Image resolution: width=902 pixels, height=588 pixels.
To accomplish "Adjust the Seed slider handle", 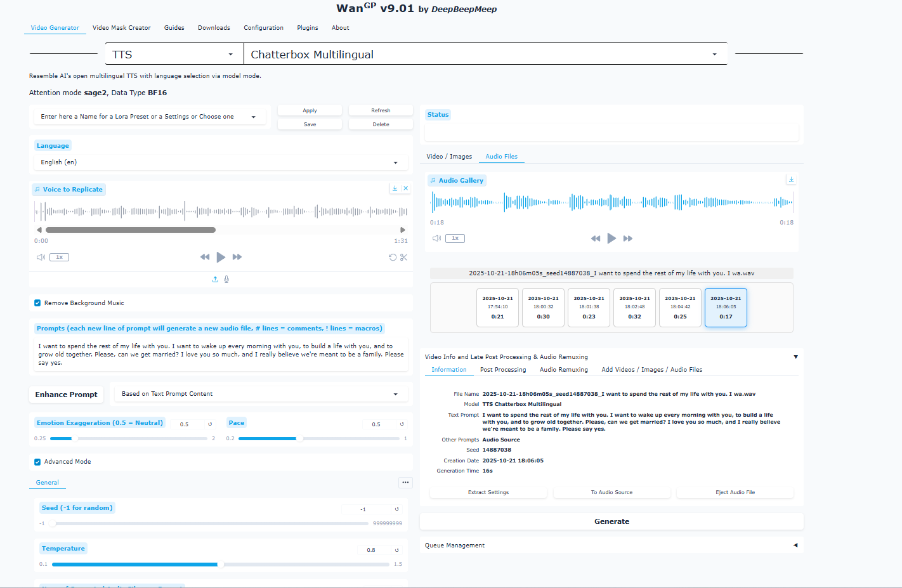I will 53,523.
